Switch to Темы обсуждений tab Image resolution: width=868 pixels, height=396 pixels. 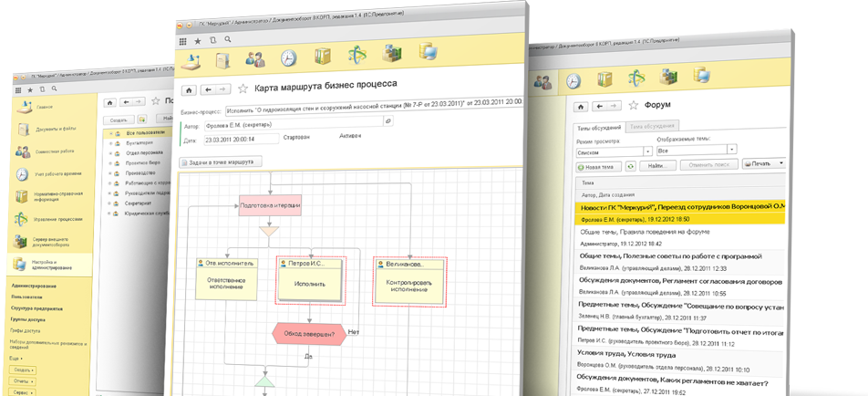pyautogui.click(x=595, y=128)
